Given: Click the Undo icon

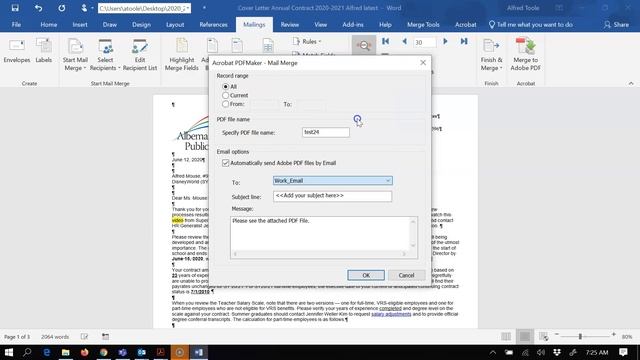Looking at the screenshot, I should 38,8.
